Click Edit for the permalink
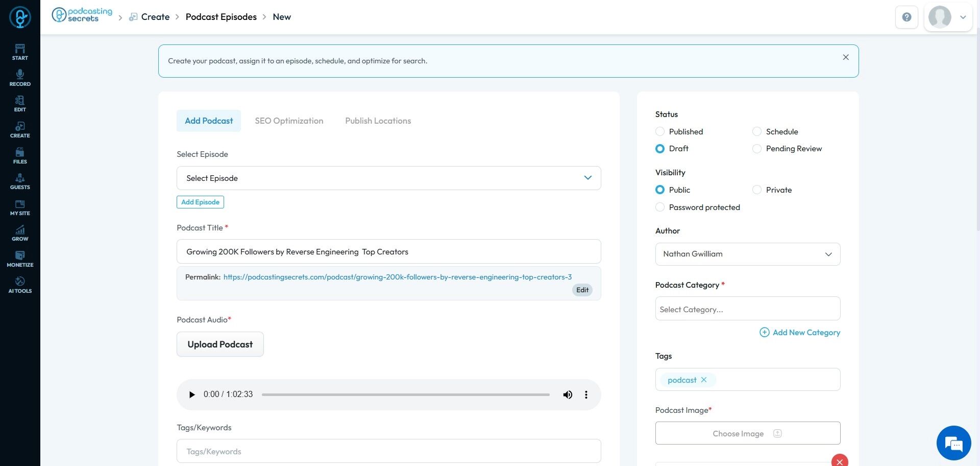 click(582, 290)
